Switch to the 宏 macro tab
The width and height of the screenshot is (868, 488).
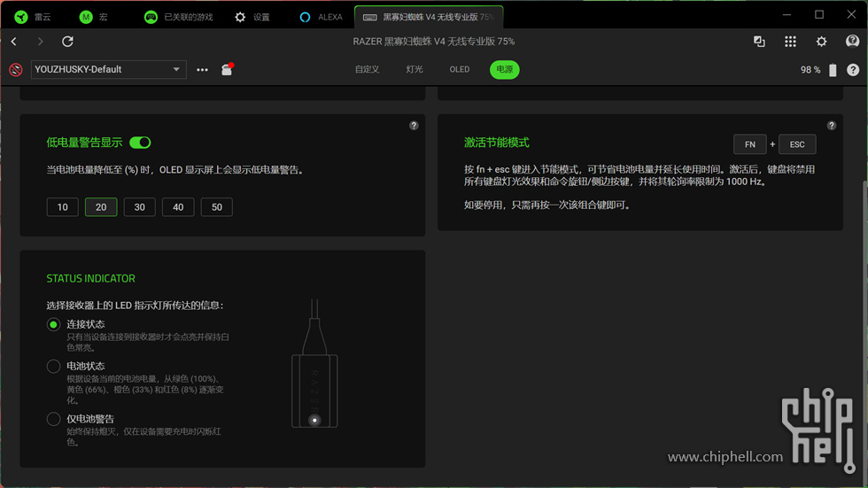(94, 17)
